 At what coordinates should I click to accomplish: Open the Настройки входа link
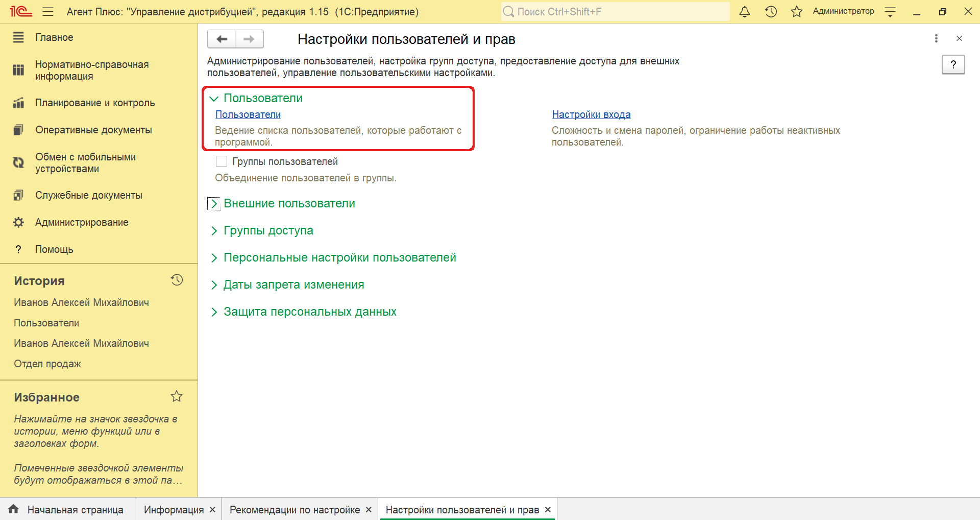coord(591,114)
